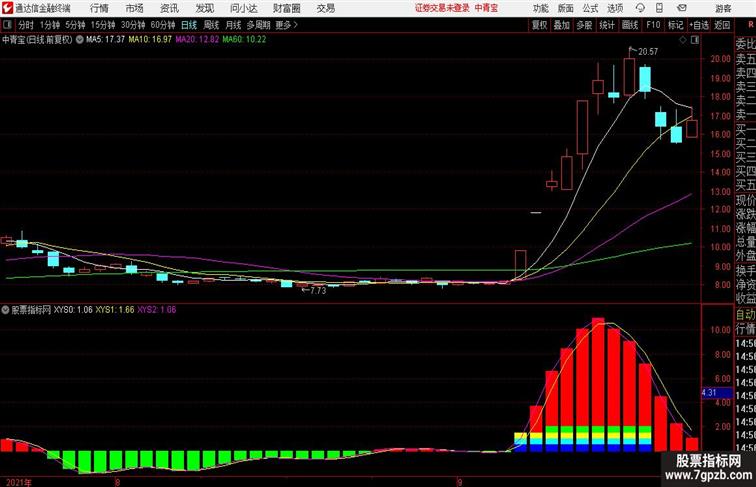
Task: Switch to the 5分钟 period tab
Action: pos(75,25)
